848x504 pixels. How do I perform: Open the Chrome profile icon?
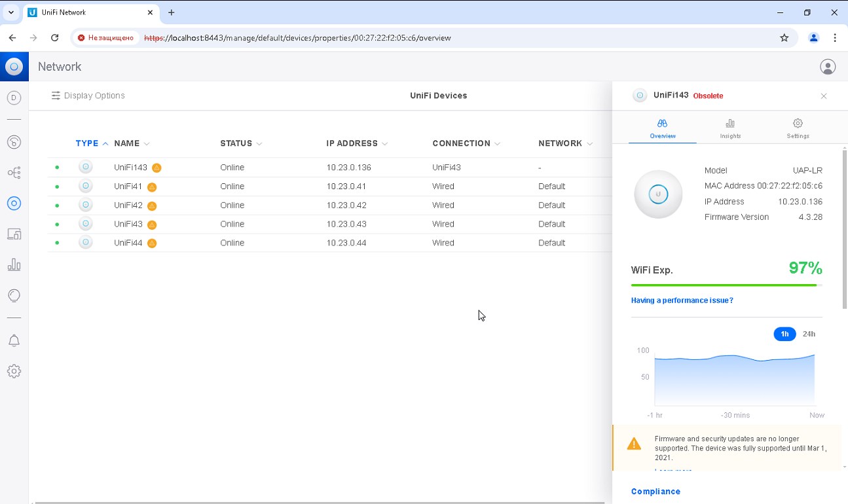pyautogui.click(x=814, y=38)
